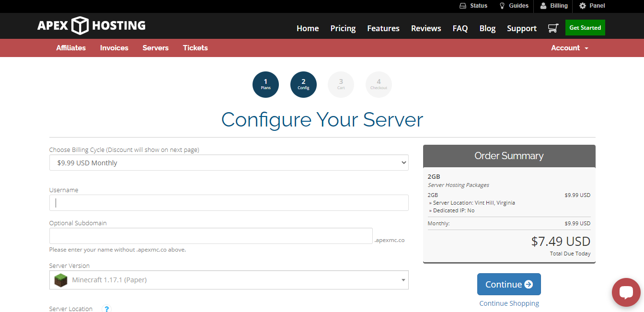Viewport: 644px width, 312px height.
Task: Open the live chat bubble
Action: click(x=626, y=292)
